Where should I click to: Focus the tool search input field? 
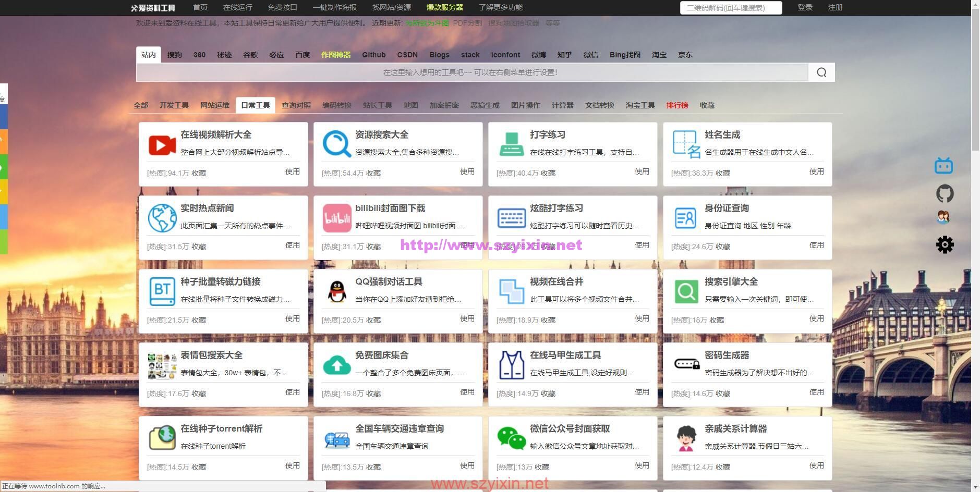[x=472, y=72]
